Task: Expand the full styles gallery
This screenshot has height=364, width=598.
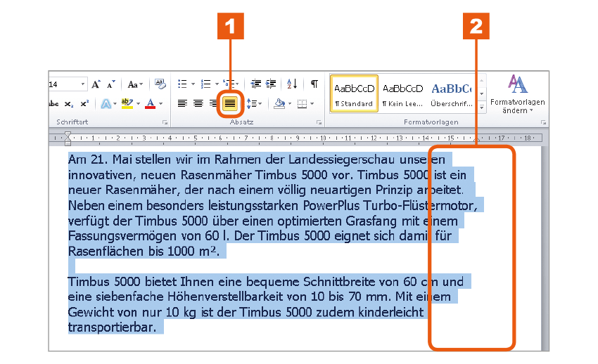Action: pos(482,108)
